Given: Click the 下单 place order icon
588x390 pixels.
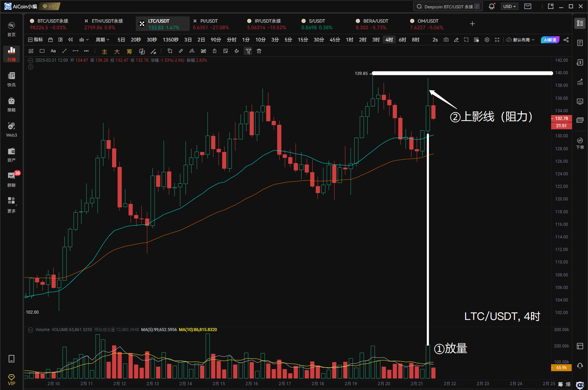Looking at the screenshot, I should pyautogui.click(x=580, y=143).
